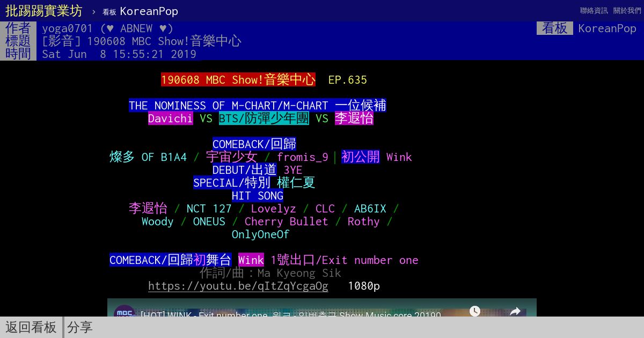Click the SPECIAL/特別 heading
Screen dimensions: 644x338
tap(232, 183)
